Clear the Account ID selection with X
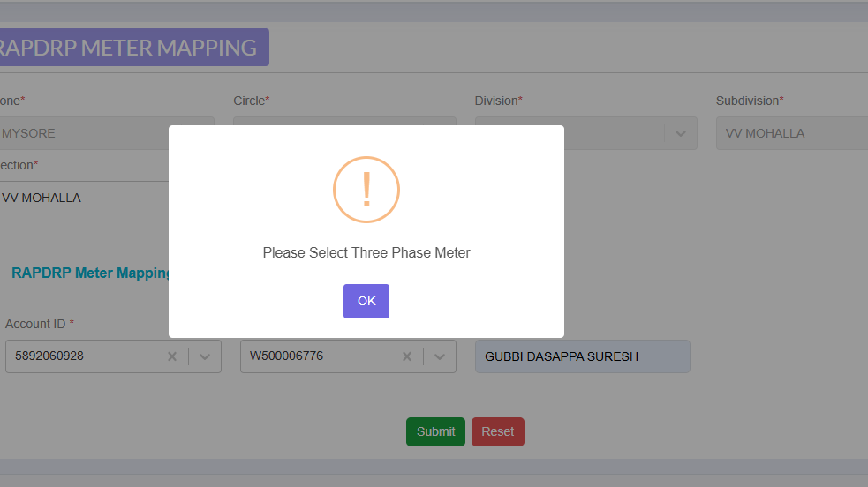The width and height of the screenshot is (868, 487). tap(172, 356)
